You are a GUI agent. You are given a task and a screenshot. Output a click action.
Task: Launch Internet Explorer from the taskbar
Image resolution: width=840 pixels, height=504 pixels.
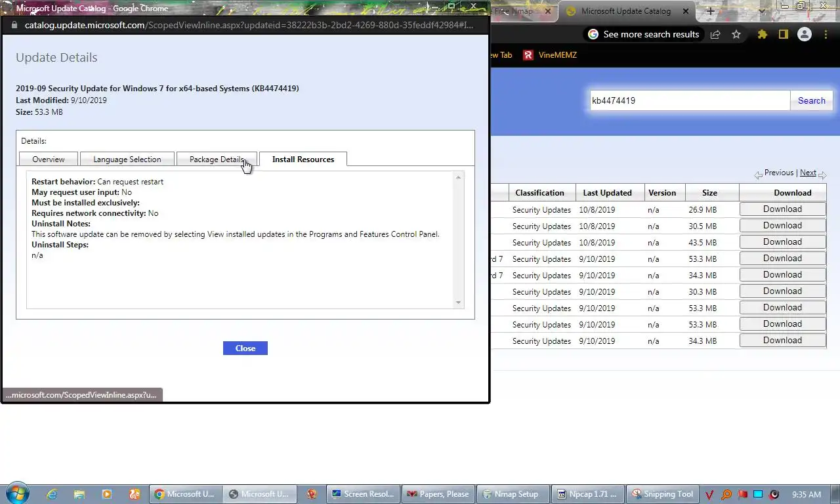tap(52, 494)
